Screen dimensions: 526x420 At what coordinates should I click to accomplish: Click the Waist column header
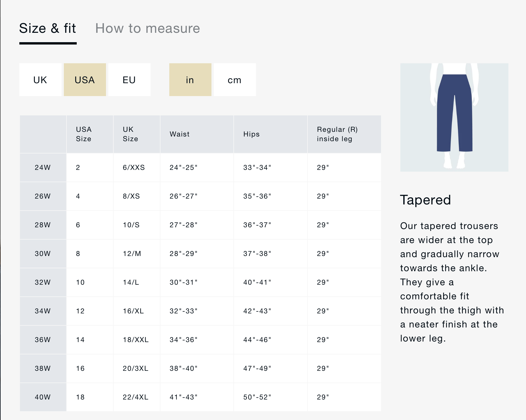[x=180, y=134]
